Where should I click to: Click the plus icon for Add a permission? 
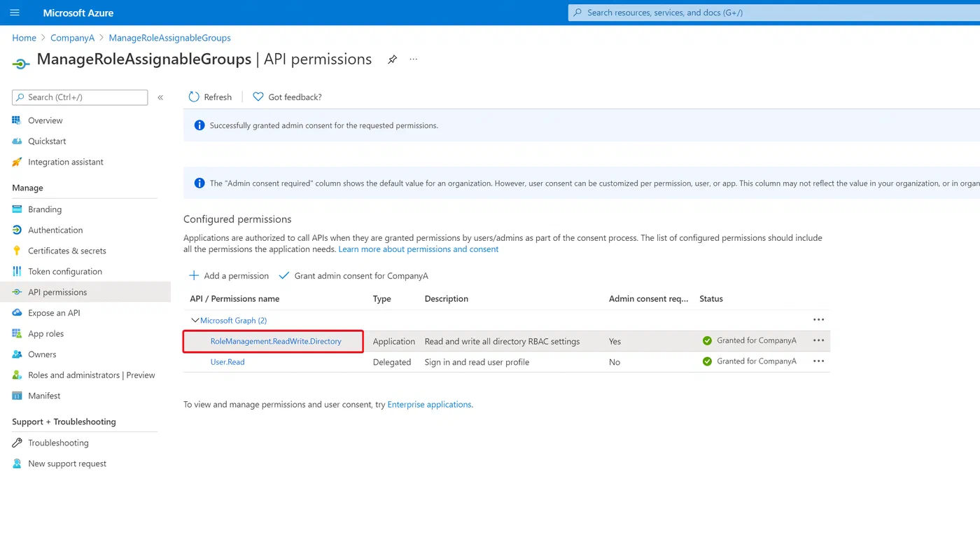coord(194,275)
